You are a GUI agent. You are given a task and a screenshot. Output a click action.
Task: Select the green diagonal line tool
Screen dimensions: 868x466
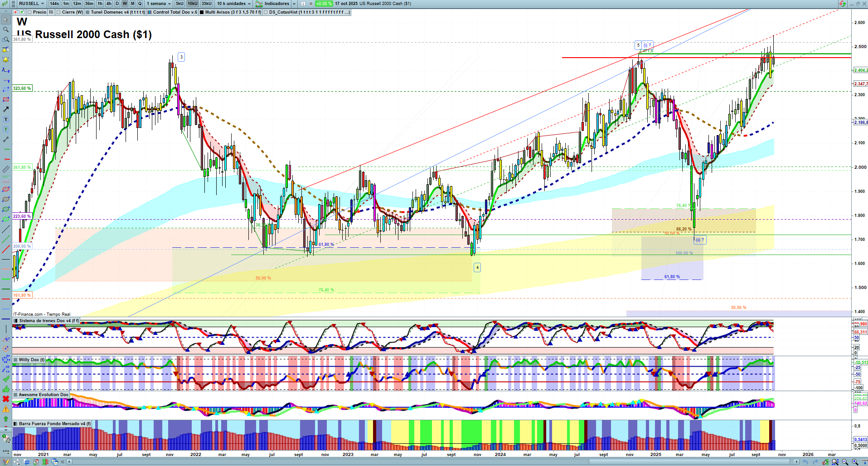(6, 239)
